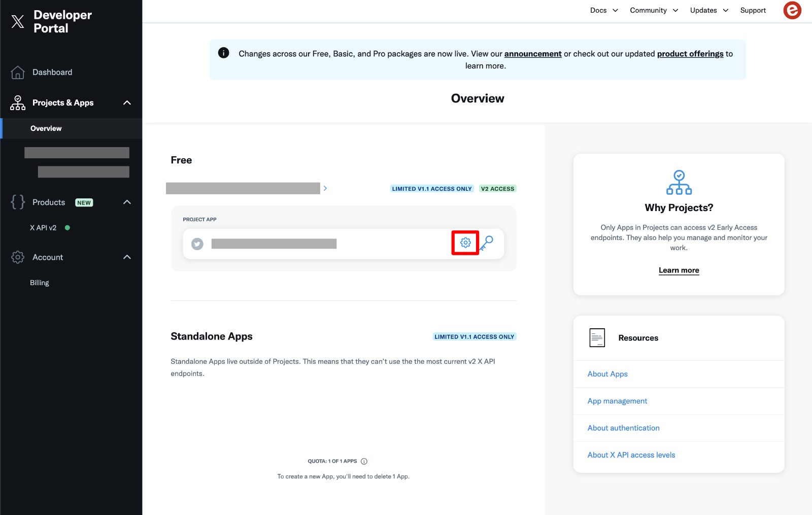Viewport: 812px width, 515px height.
Task: Open the user profile avatar at top right
Action: point(792,10)
